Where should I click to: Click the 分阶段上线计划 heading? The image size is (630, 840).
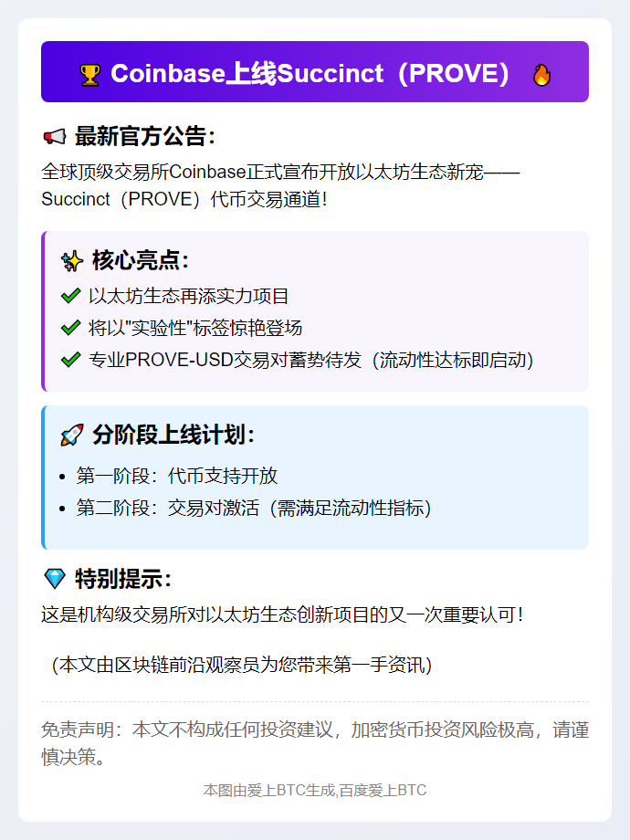tap(173, 436)
